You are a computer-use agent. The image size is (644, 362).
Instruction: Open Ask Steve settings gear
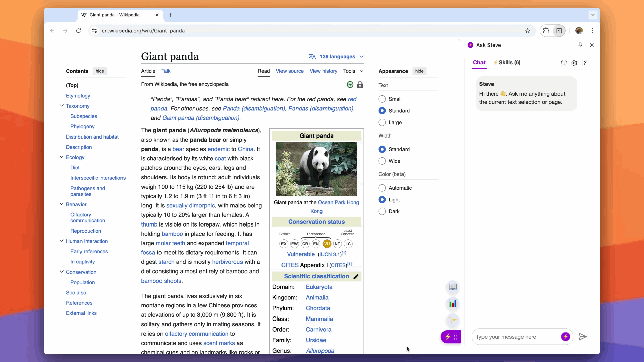pos(574,63)
